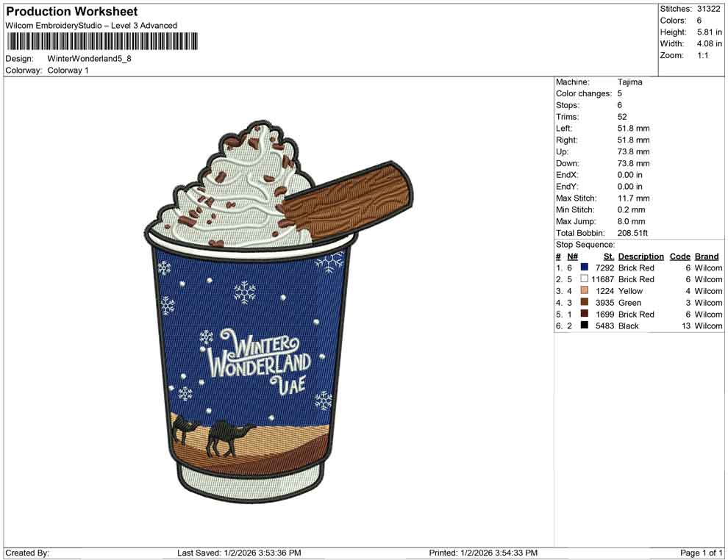Click the 'Stop Sequence:' label

click(585, 245)
